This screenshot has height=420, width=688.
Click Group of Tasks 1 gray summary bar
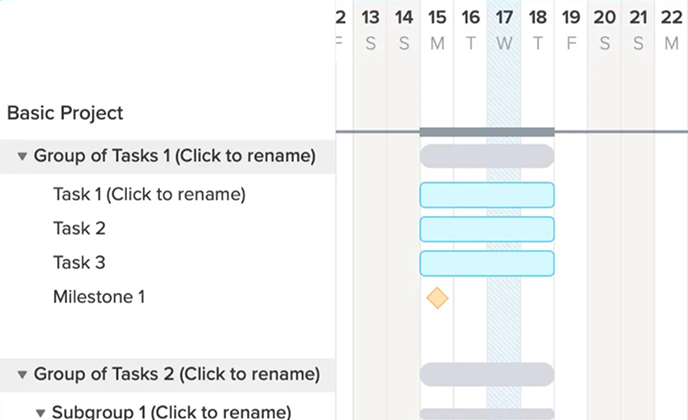coord(487,156)
